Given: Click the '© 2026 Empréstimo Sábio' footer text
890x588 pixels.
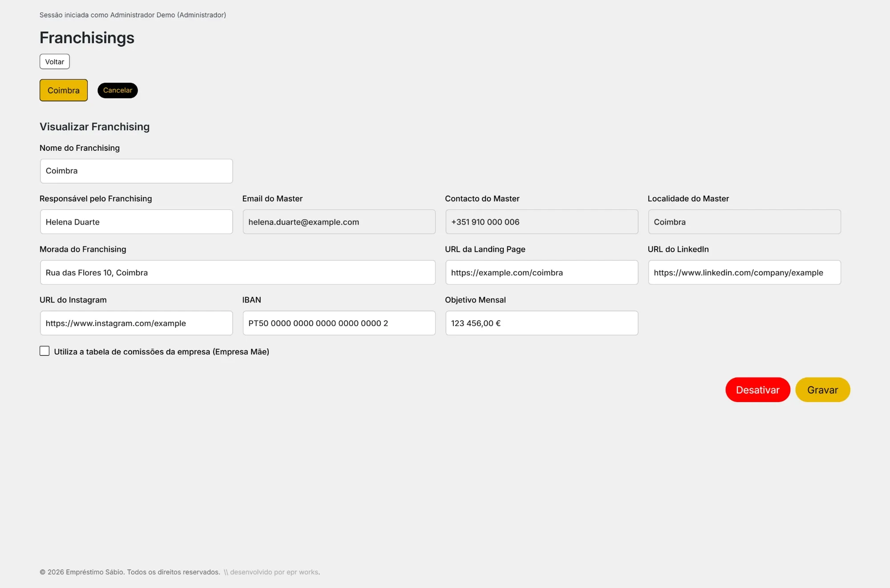Looking at the screenshot, I should 129,572.
